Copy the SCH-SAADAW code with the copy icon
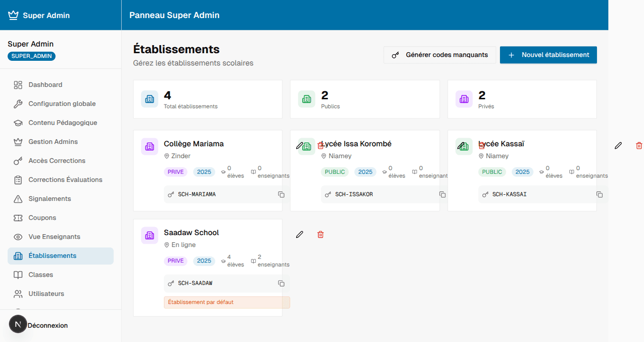This screenshot has height=342, width=644. tap(281, 284)
